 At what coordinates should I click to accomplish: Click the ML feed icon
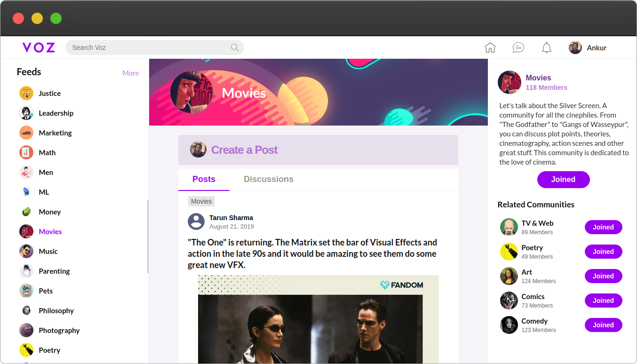point(26,192)
